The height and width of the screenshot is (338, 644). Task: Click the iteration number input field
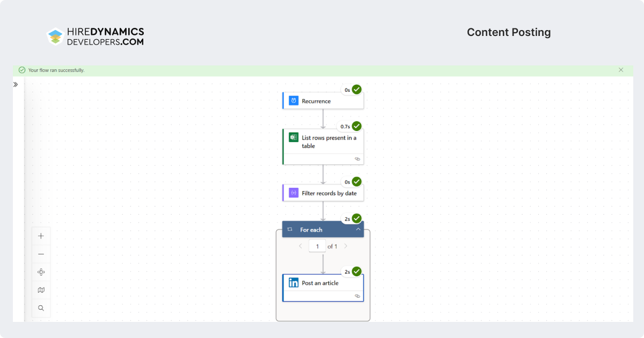tap(317, 246)
